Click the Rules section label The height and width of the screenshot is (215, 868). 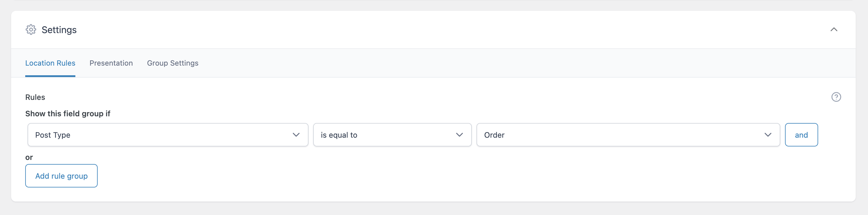35,97
